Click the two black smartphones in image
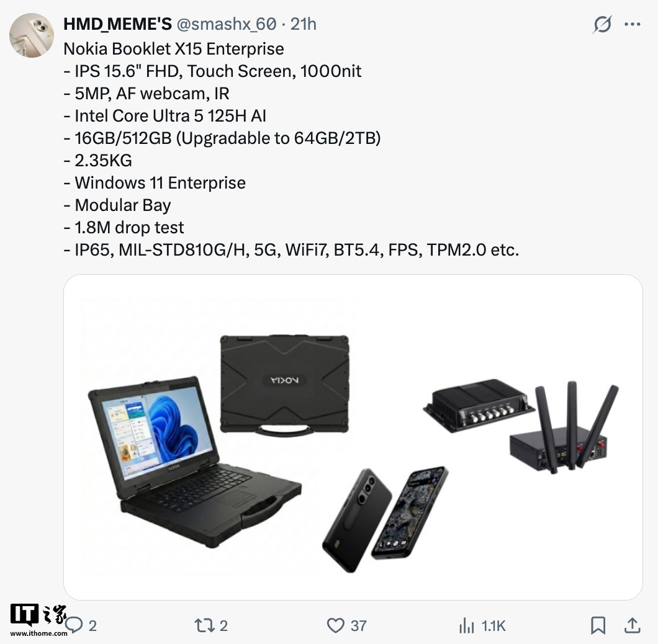This screenshot has width=658, height=644. (x=385, y=519)
